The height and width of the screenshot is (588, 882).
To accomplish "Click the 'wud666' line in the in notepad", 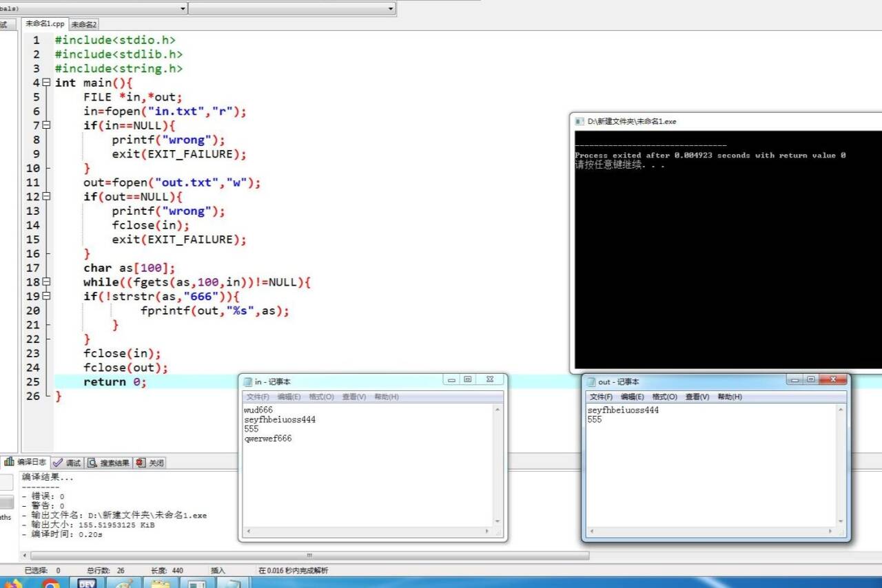I will [x=258, y=410].
